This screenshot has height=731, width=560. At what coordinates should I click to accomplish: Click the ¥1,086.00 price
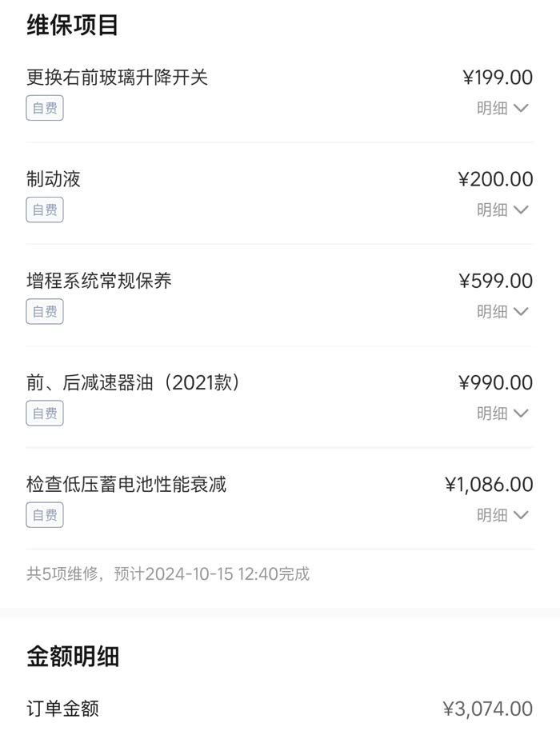click(489, 484)
